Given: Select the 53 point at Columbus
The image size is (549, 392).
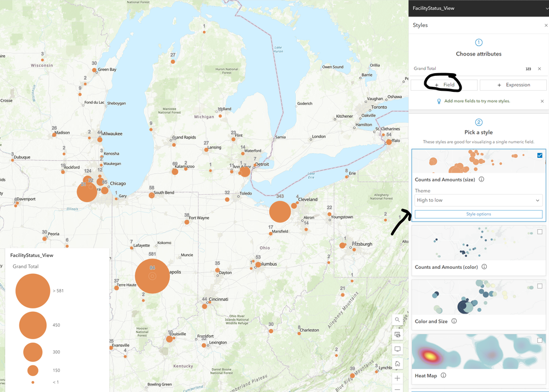Looking at the screenshot, I should tap(258, 264).
